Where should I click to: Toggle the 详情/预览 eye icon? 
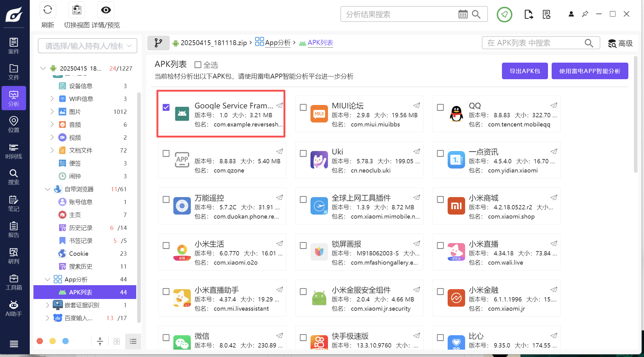pos(106,10)
